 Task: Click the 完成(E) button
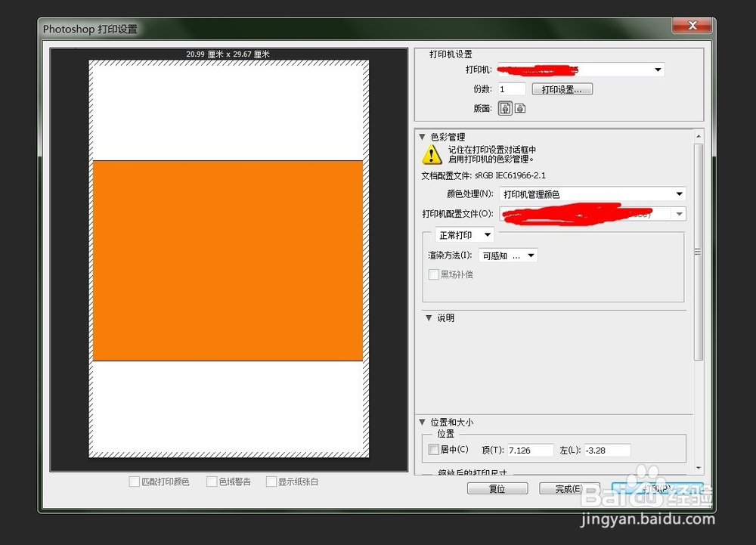[569, 488]
